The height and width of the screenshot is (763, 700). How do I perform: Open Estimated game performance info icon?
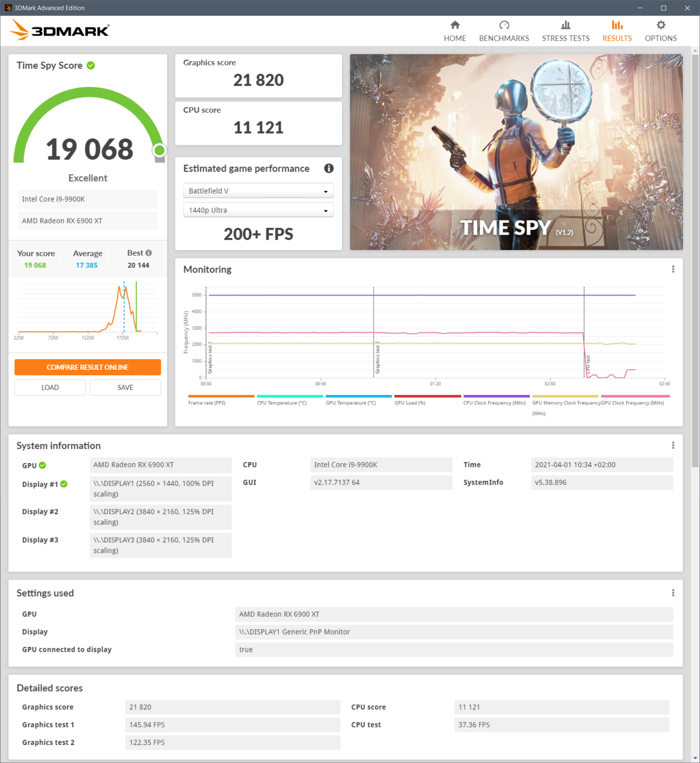(x=329, y=168)
